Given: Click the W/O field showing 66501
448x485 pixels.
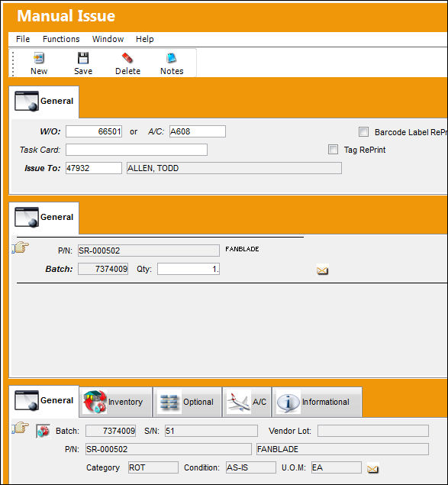Looking at the screenshot, I should (94, 131).
